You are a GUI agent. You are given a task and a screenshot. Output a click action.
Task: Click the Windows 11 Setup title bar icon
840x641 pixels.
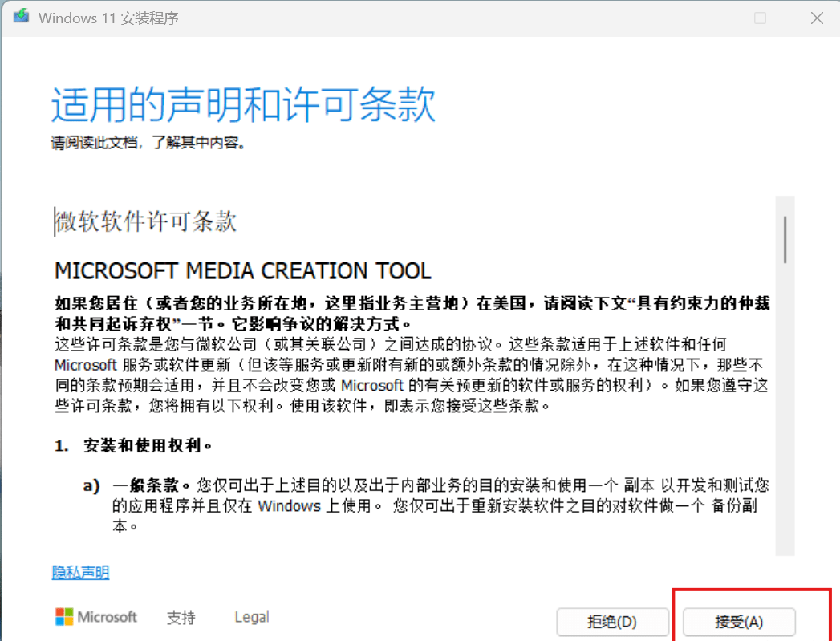(20, 17)
